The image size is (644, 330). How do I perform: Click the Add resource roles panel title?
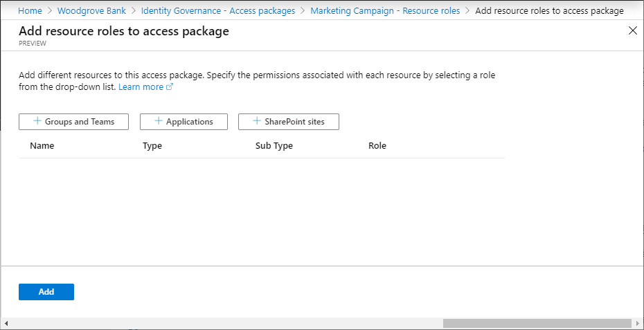[124, 31]
